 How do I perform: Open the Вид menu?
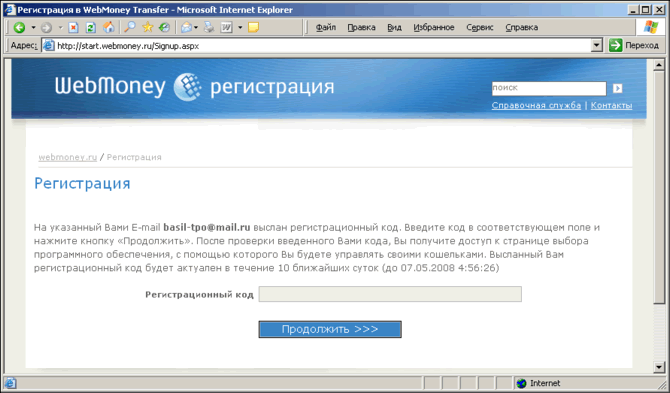394,27
